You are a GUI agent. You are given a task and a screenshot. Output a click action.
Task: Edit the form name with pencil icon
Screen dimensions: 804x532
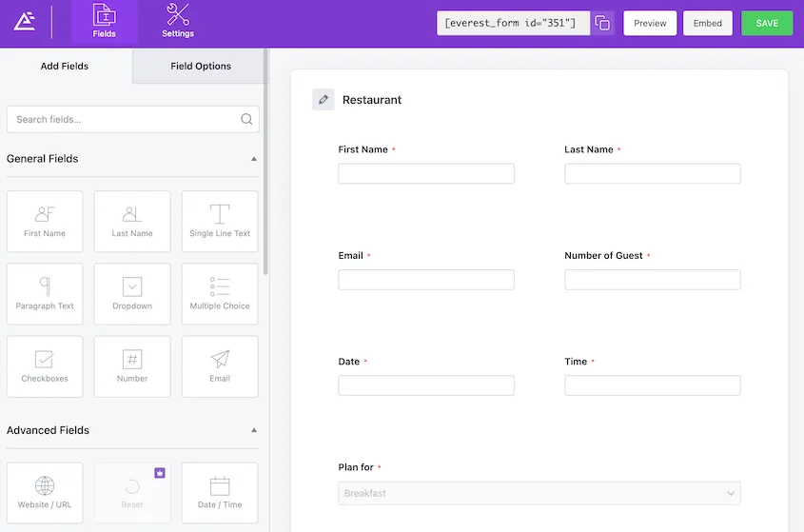(x=324, y=100)
